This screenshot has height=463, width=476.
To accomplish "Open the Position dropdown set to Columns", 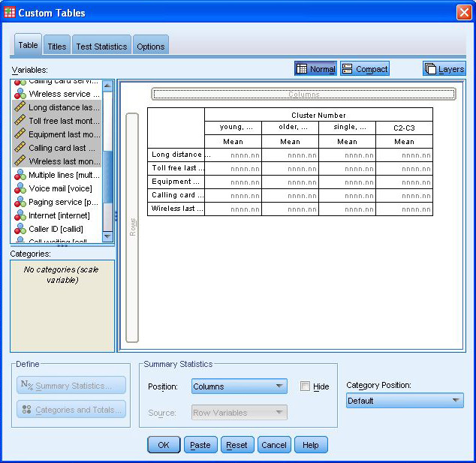I will point(238,386).
